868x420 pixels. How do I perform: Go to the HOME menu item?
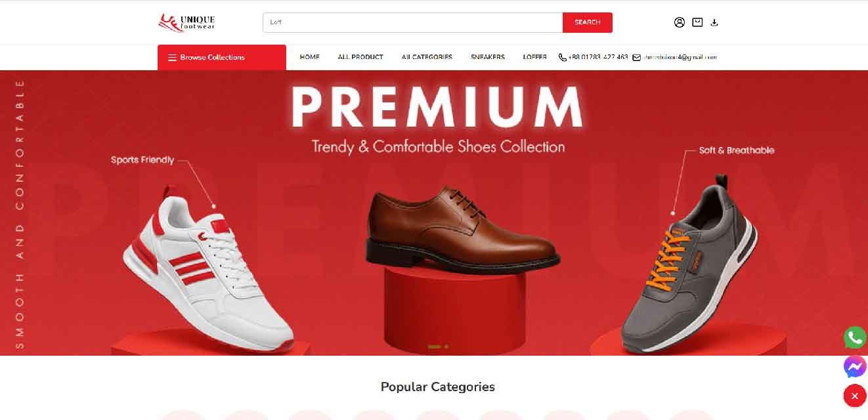310,57
